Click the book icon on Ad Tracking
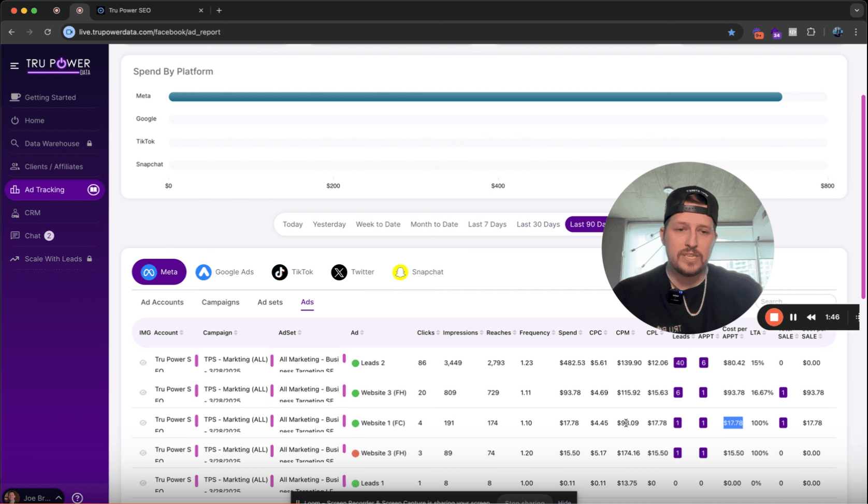 93,190
